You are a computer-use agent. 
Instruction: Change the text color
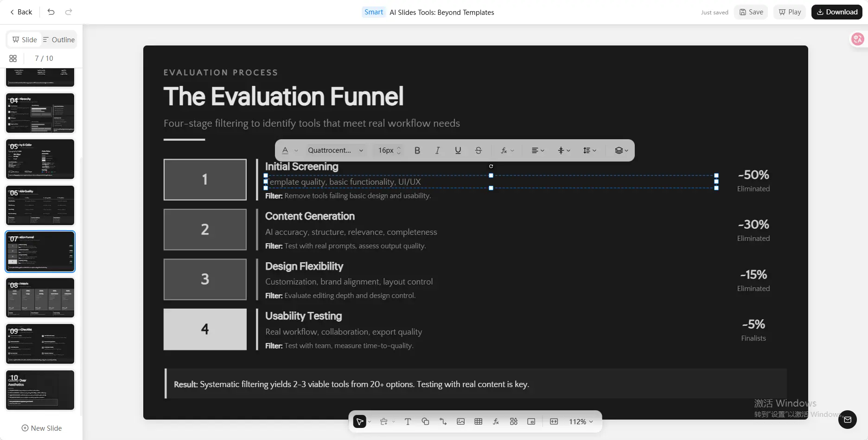point(285,150)
